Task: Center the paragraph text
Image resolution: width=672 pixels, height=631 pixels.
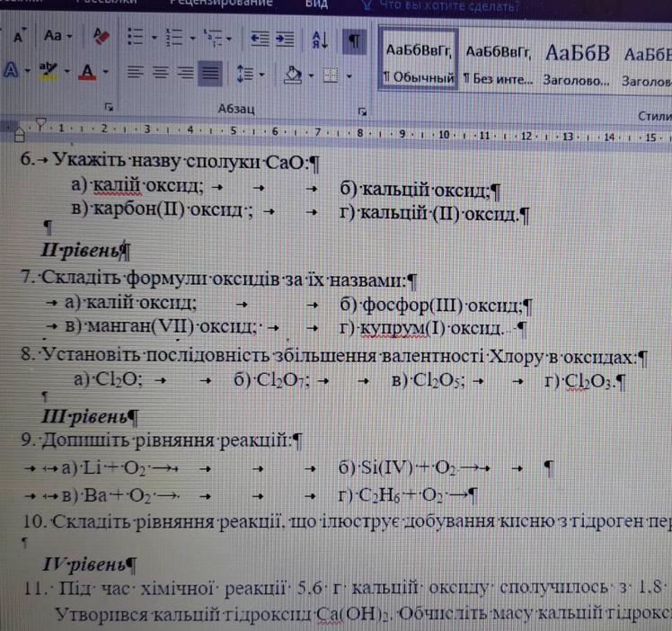Action: pyautogui.click(x=159, y=73)
